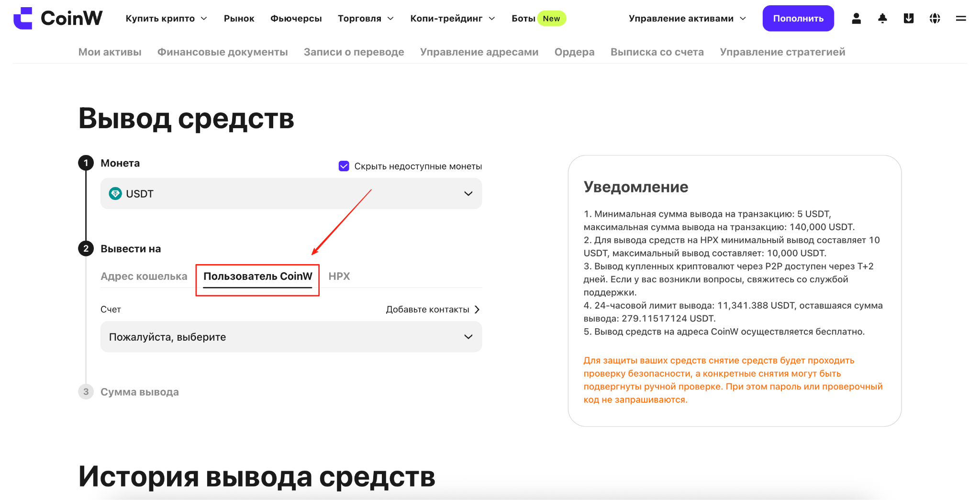Open the 'Пожалуйста, выберите' account dropdown
The height and width of the screenshot is (500, 980).
click(x=291, y=337)
